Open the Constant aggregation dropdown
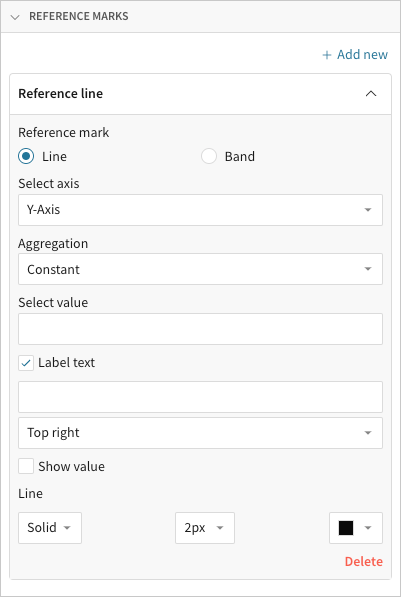 200,269
